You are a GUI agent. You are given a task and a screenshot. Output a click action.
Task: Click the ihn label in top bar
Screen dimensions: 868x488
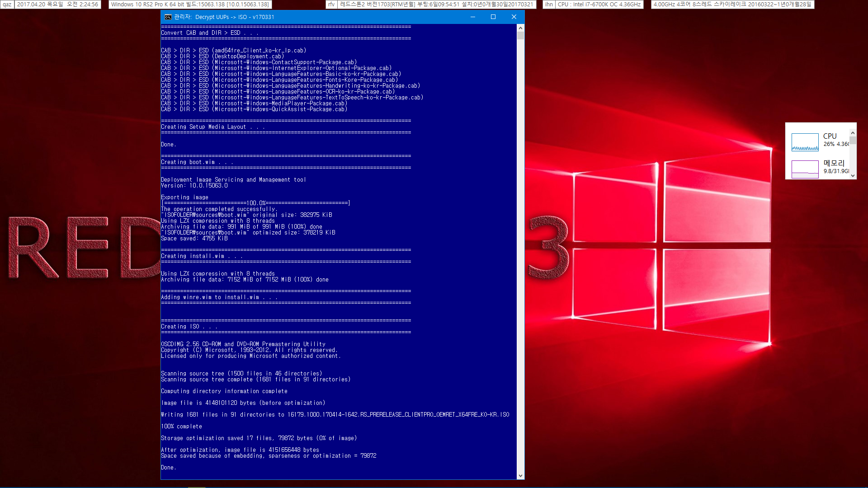(548, 5)
